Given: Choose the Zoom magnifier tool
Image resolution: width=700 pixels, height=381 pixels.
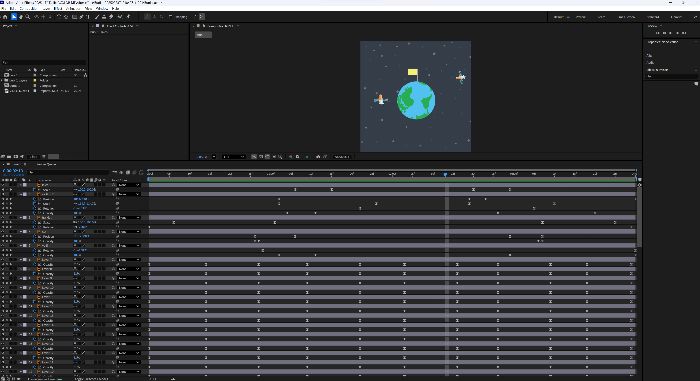Looking at the screenshot, I should [x=28, y=17].
